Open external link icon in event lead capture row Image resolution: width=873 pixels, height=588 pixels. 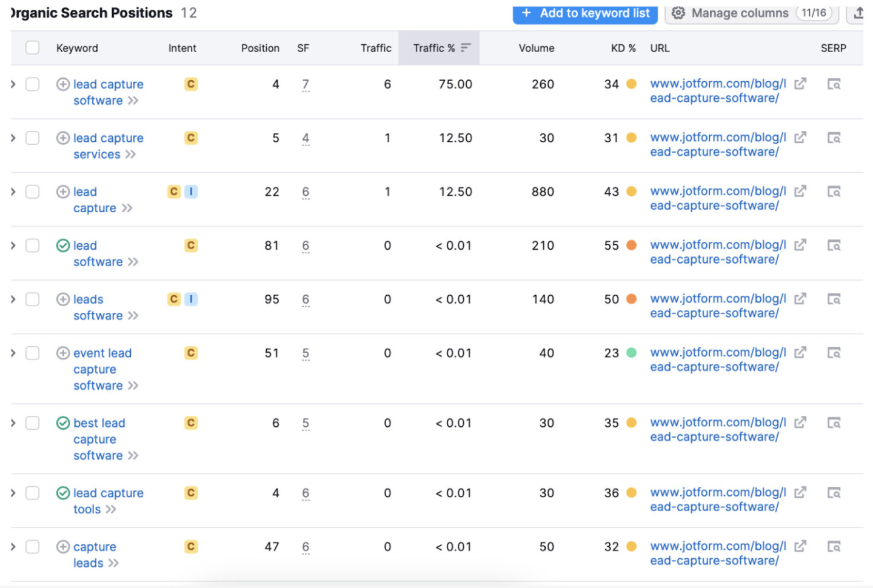(x=800, y=352)
